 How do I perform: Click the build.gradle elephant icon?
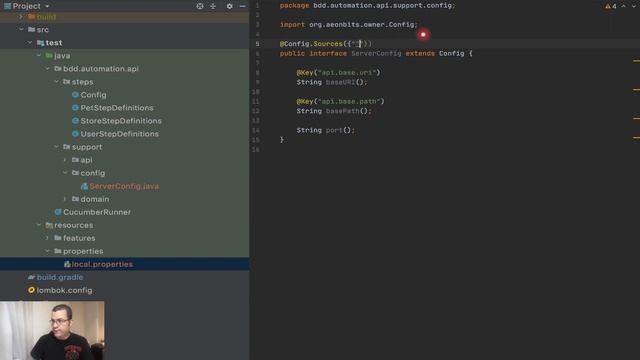tap(31, 277)
